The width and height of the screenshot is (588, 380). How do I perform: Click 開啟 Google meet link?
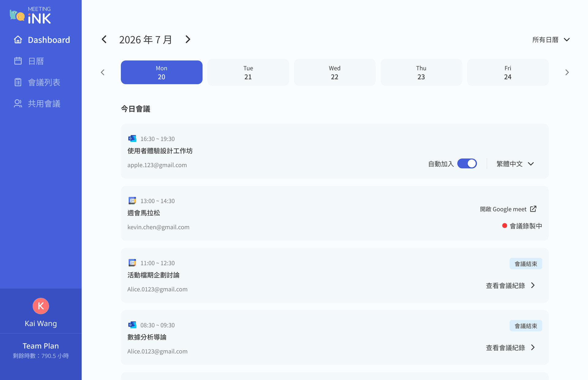[508, 209]
